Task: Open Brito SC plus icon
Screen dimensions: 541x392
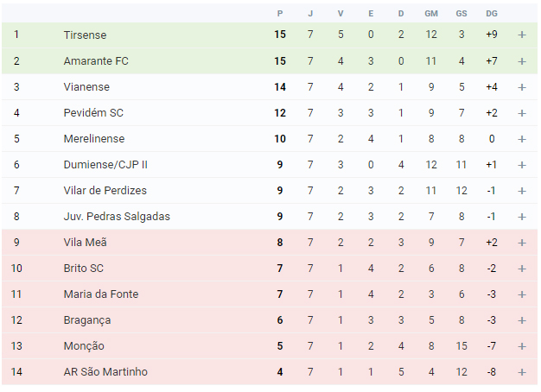Action: pos(522,269)
